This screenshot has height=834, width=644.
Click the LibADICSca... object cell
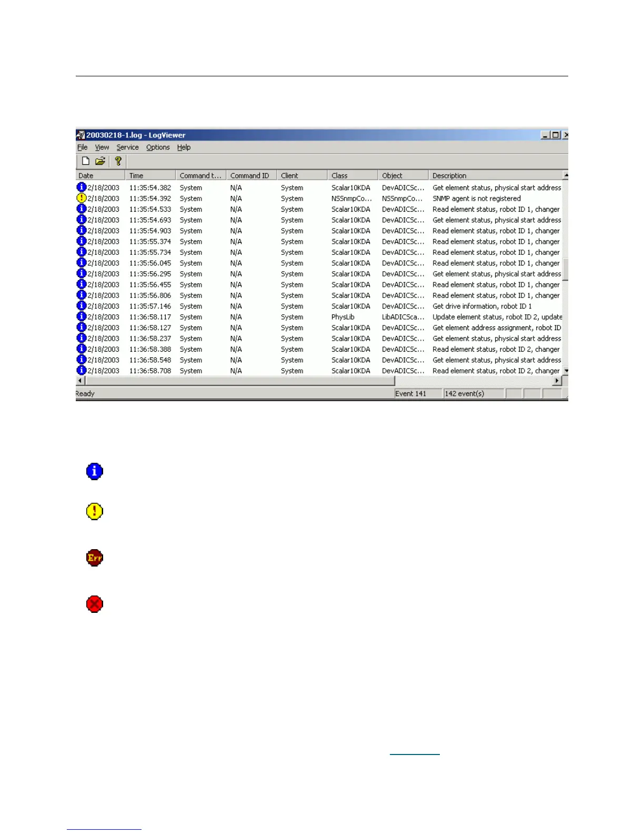(x=403, y=317)
